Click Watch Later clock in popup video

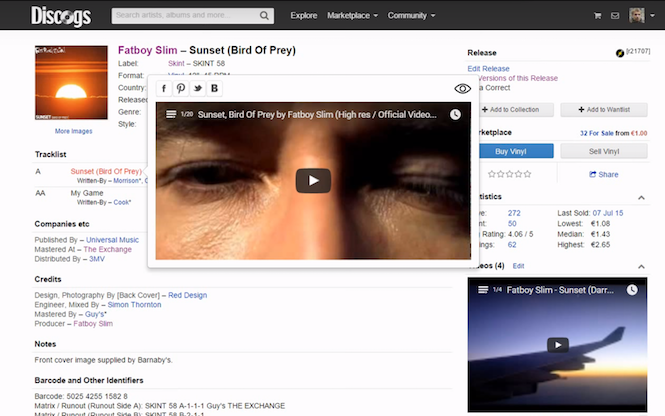pyautogui.click(x=455, y=114)
